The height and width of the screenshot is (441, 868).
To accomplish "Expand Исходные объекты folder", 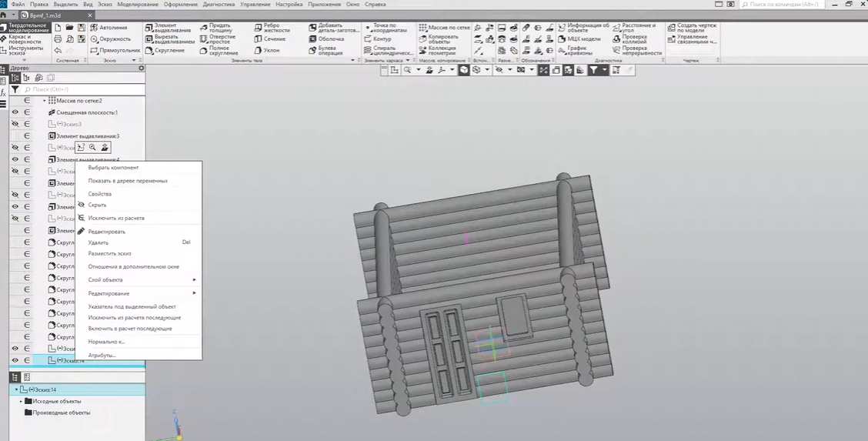I will [x=21, y=401].
